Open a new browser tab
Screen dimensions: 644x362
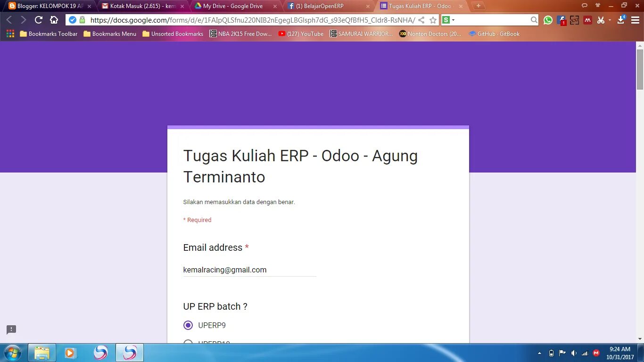(x=479, y=6)
